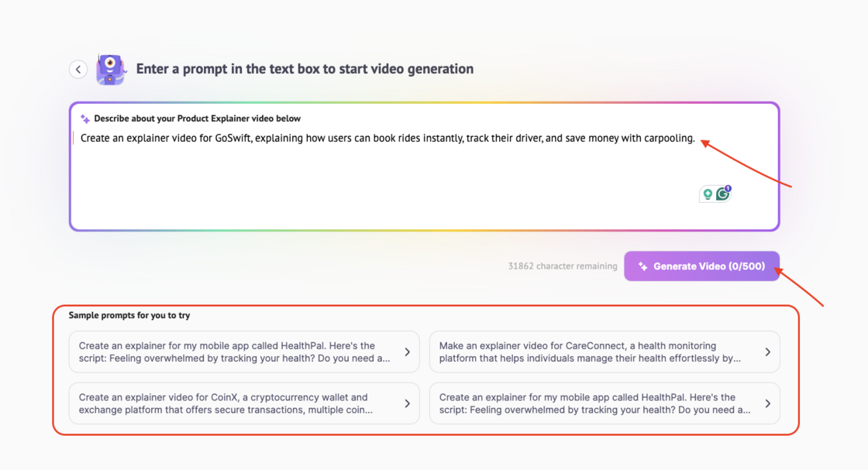
Task: Open the Grammarly icon in text box
Action: pyautogui.click(x=723, y=194)
